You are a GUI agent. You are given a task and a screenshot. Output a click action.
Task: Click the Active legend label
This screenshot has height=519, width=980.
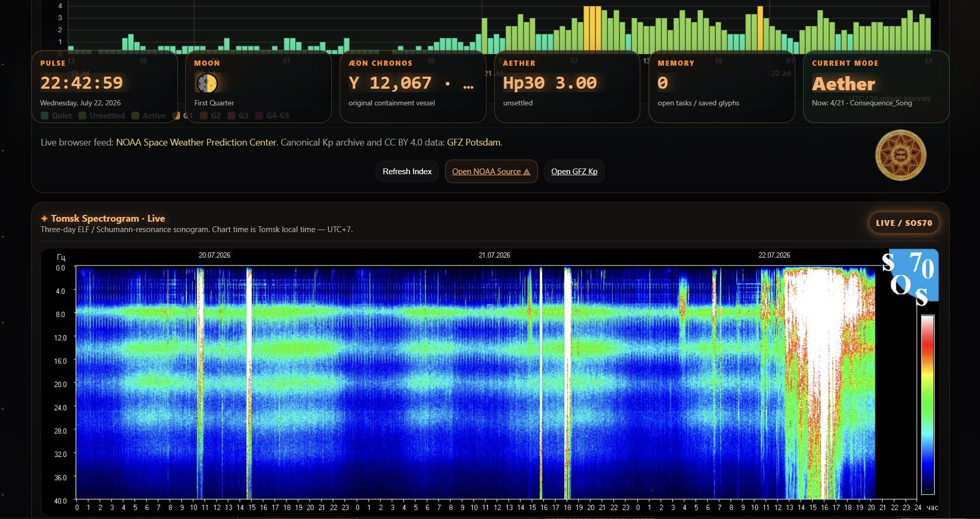coord(154,116)
